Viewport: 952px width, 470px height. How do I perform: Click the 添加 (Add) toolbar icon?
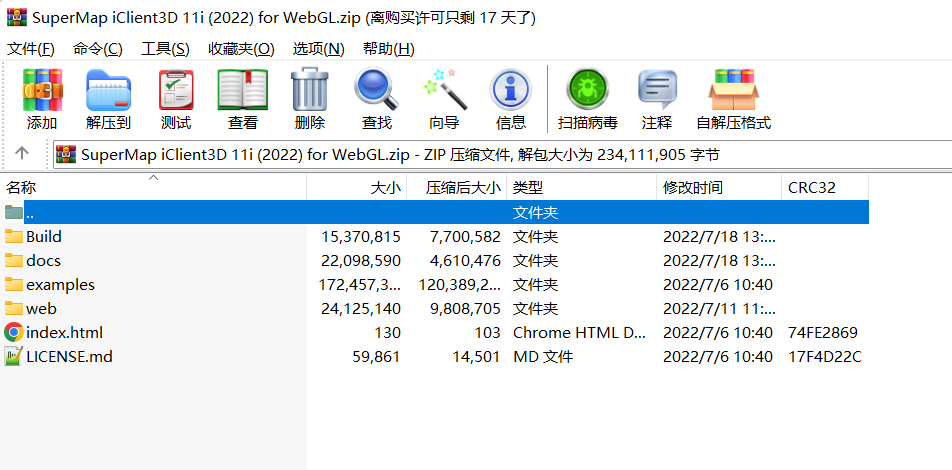point(42,89)
